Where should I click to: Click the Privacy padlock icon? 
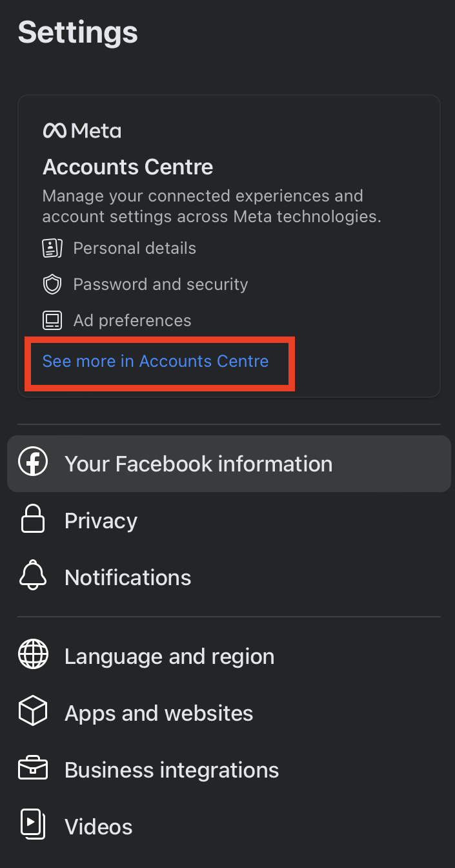pos(33,520)
